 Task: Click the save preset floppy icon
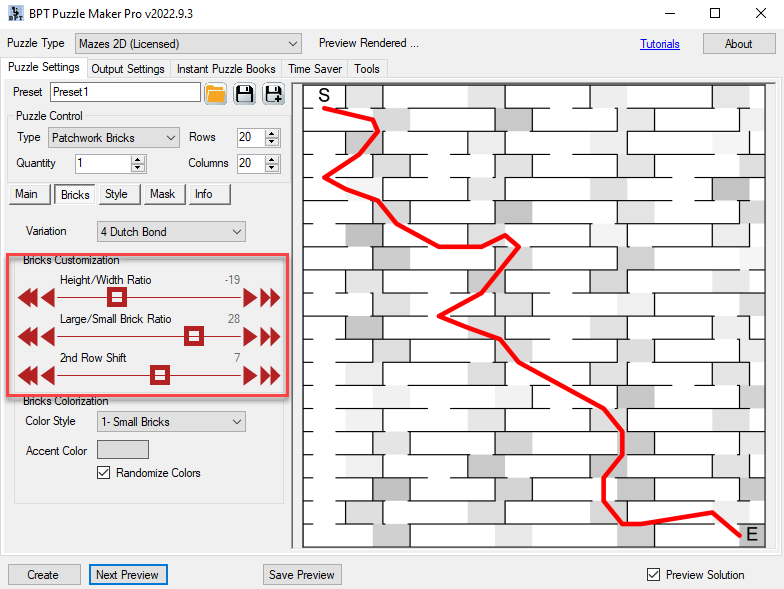pyautogui.click(x=244, y=94)
